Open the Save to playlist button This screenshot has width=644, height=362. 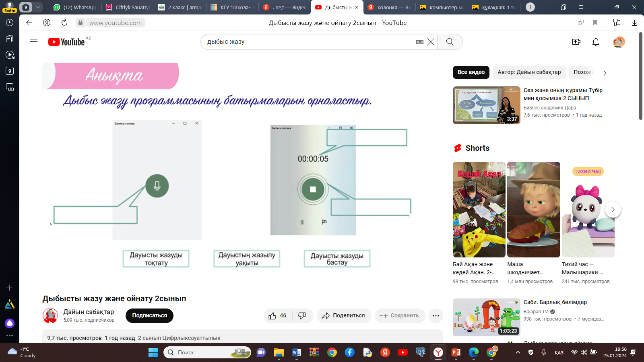coord(399,316)
